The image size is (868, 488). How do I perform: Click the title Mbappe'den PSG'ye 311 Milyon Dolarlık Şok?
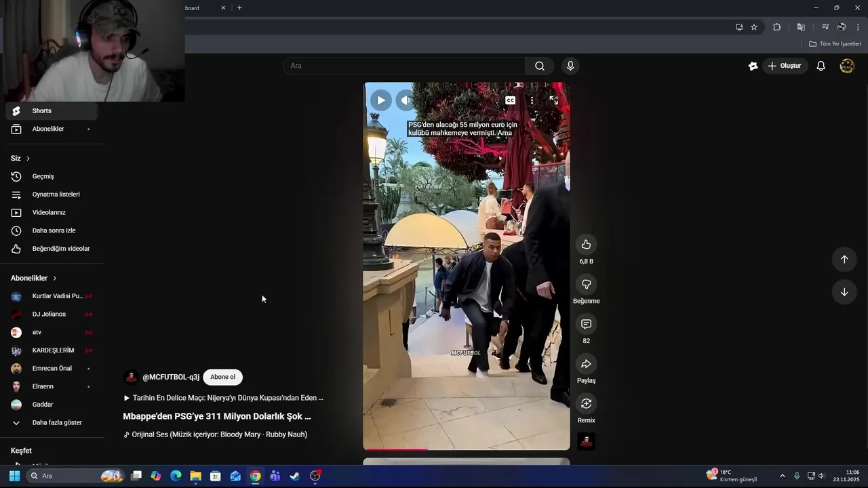(x=217, y=416)
